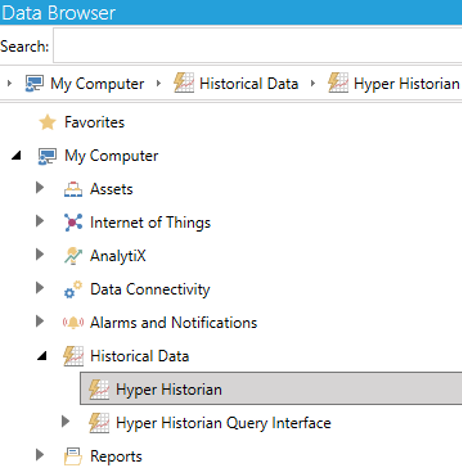The width and height of the screenshot is (462, 469).
Task: Expand the Assets tree node
Action: (40, 188)
